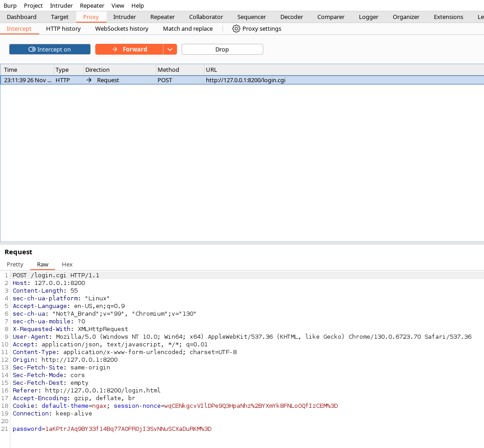Sort by the Type column header
This screenshot has height=448, width=484.
(x=69, y=70)
